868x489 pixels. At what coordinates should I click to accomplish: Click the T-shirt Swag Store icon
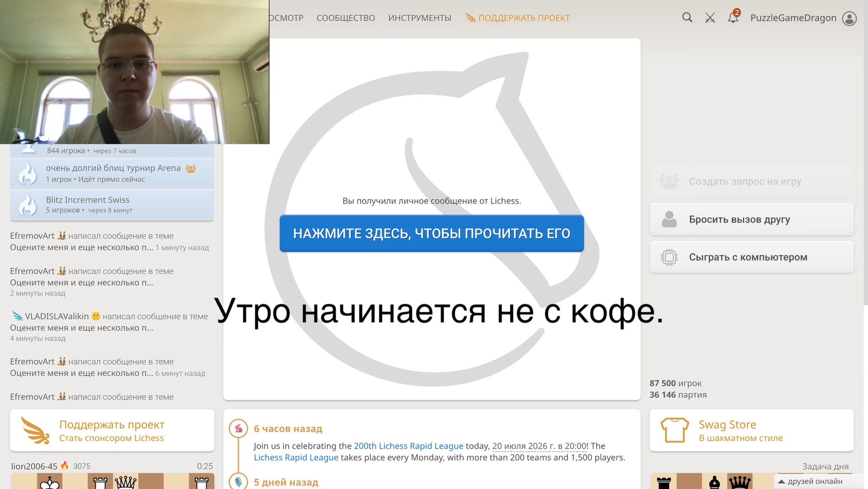675,430
